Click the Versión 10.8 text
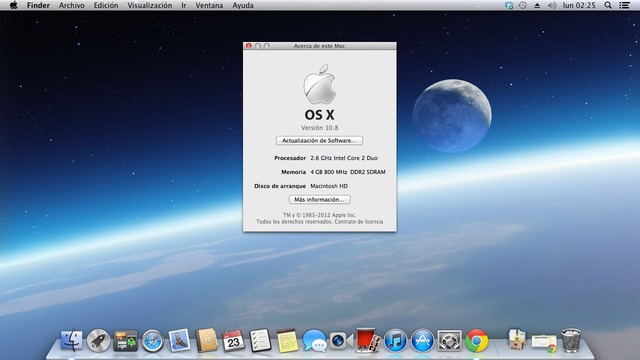This screenshot has width=640, height=360. pos(320,128)
